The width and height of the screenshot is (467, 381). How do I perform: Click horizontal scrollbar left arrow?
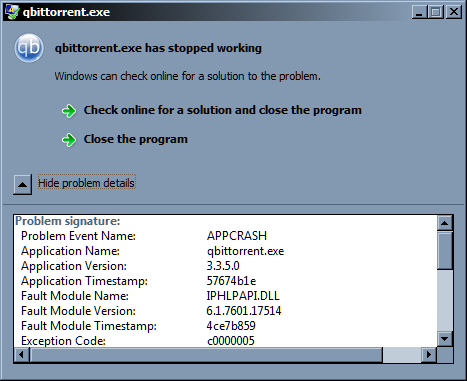[21, 354]
